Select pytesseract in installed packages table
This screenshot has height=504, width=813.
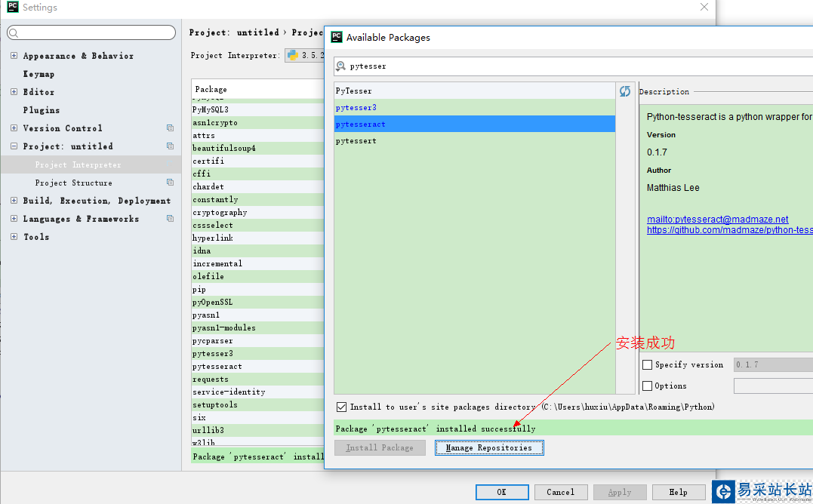click(x=257, y=366)
